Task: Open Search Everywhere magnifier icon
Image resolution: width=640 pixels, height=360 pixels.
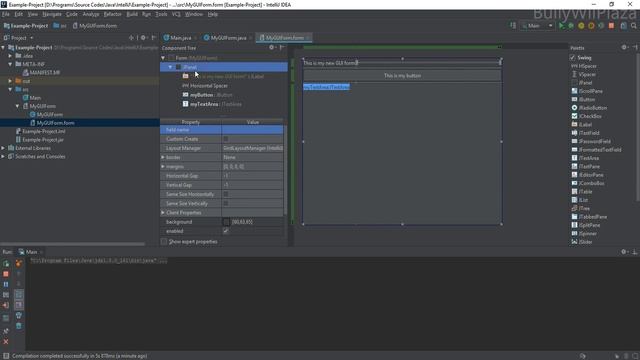Action: (634, 26)
